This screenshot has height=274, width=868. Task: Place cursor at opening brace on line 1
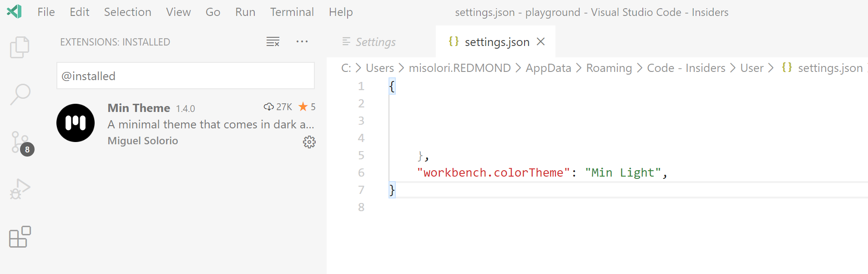[x=392, y=86]
